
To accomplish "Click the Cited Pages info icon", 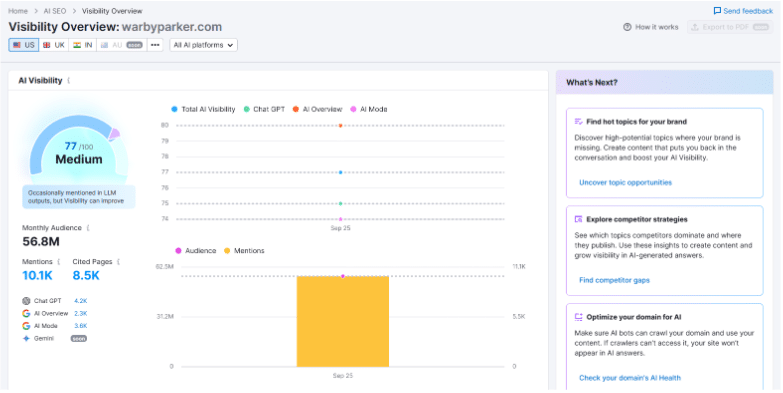I will [118, 262].
